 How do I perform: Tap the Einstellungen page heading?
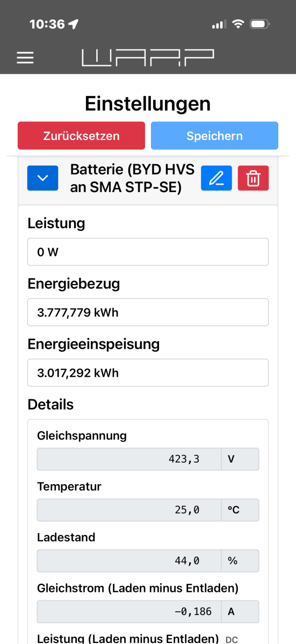[148, 103]
